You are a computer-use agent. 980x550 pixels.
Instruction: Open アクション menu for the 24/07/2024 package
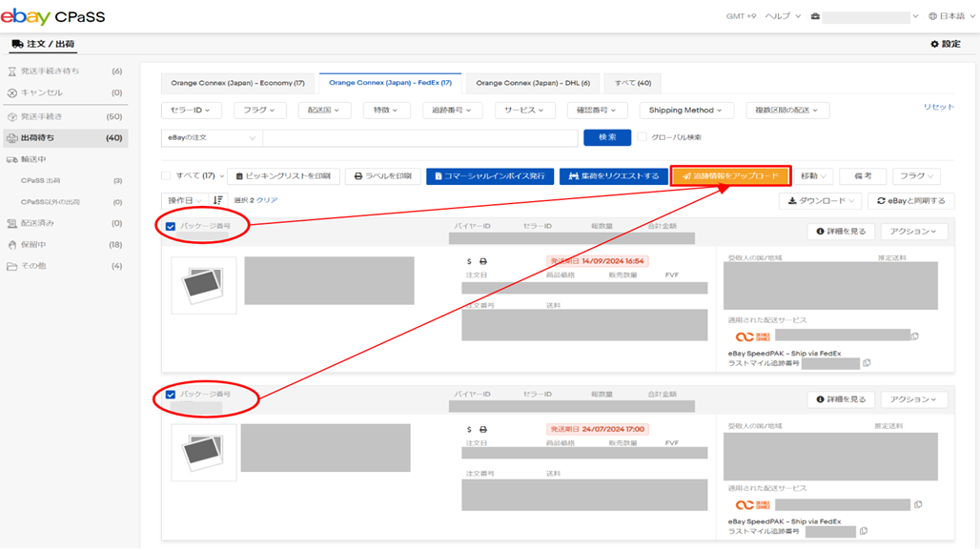click(x=914, y=399)
